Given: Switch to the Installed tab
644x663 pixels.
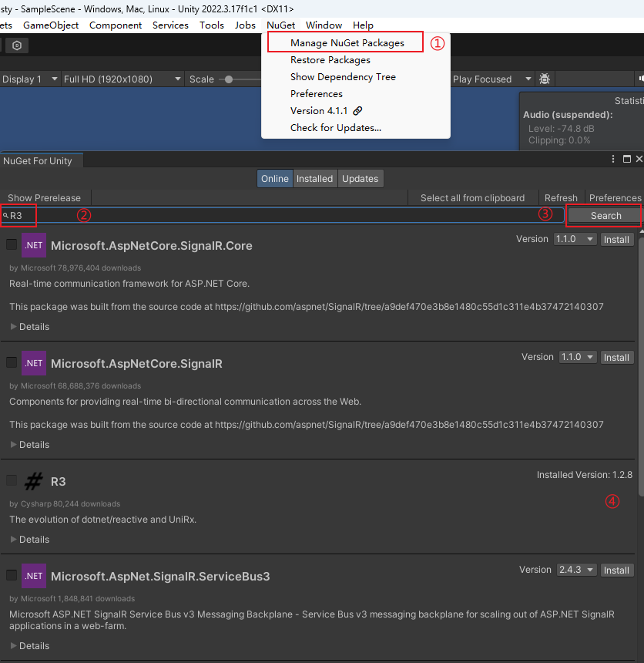Looking at the screenshot, I should 314,178.
